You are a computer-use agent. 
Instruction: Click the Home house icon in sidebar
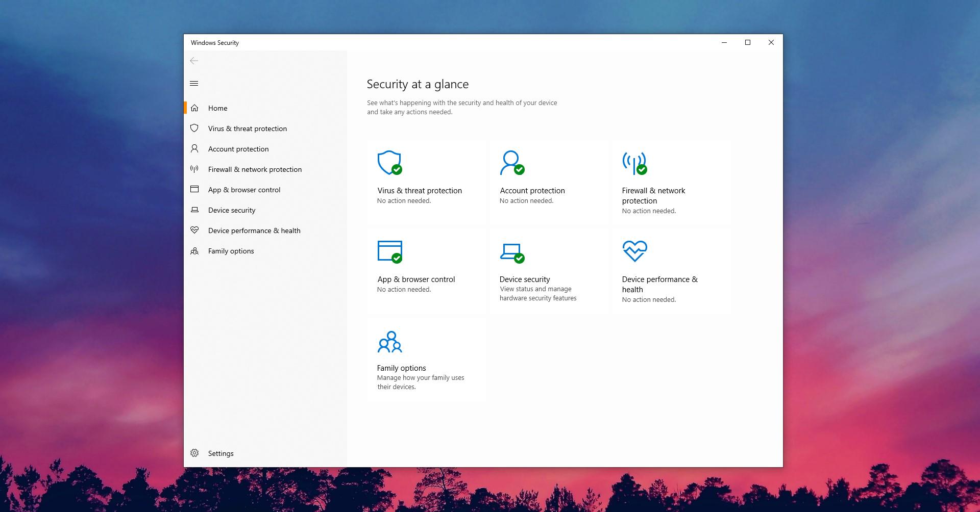[x=194, y=108]
